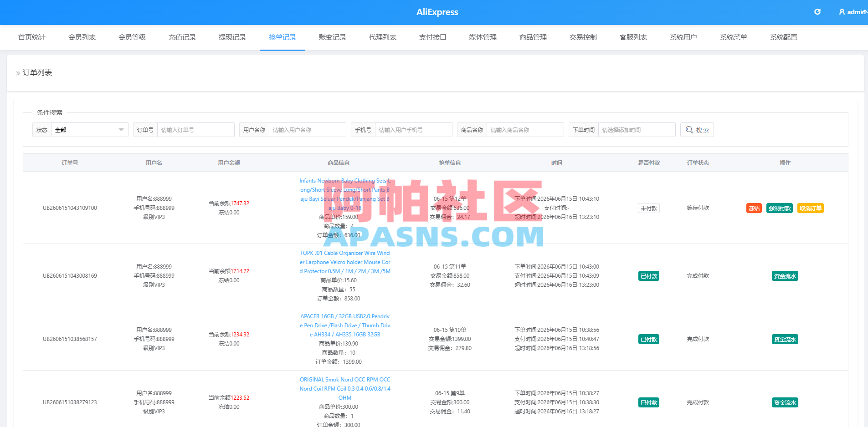
Task: Focus the 商品名称 input field
Action: (525, 130)
